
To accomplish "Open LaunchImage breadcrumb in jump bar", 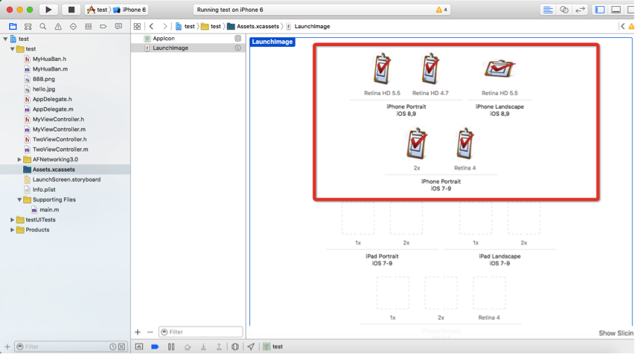I will point(308,26).
